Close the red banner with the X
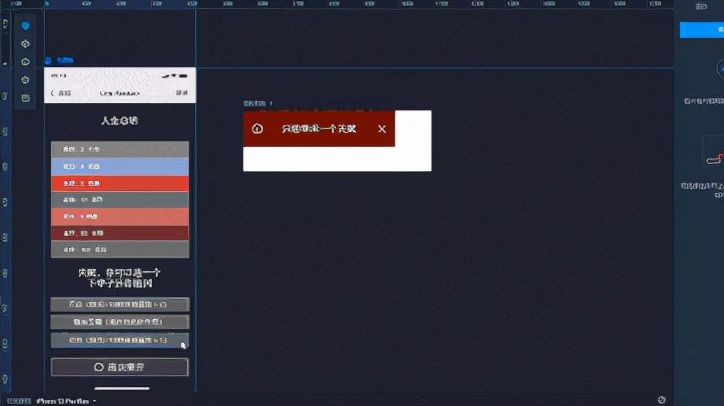The width and height of the screenshot is (724, 406). click(382, 129)
